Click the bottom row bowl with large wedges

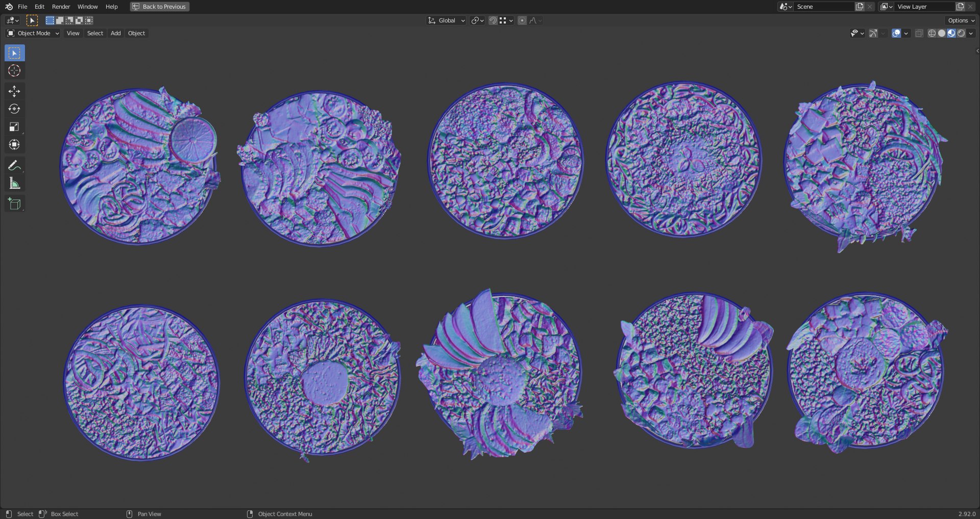(x=499, y=374)
